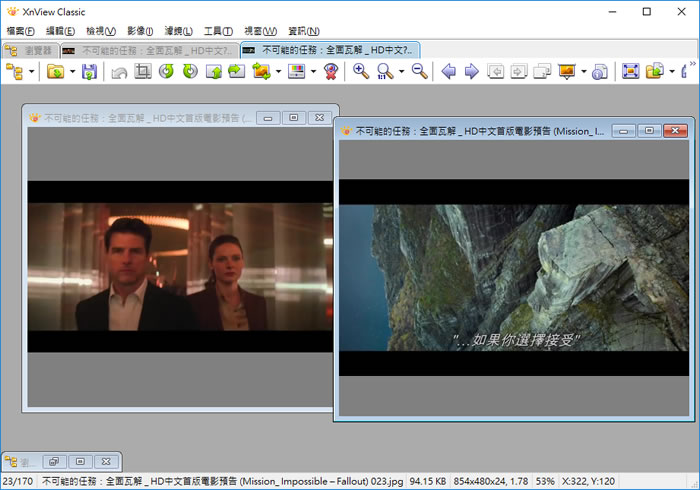Screen dimensions: 700x490
Task: Toggle fullscreen with the blue frame icon
Action: [630, 71]
